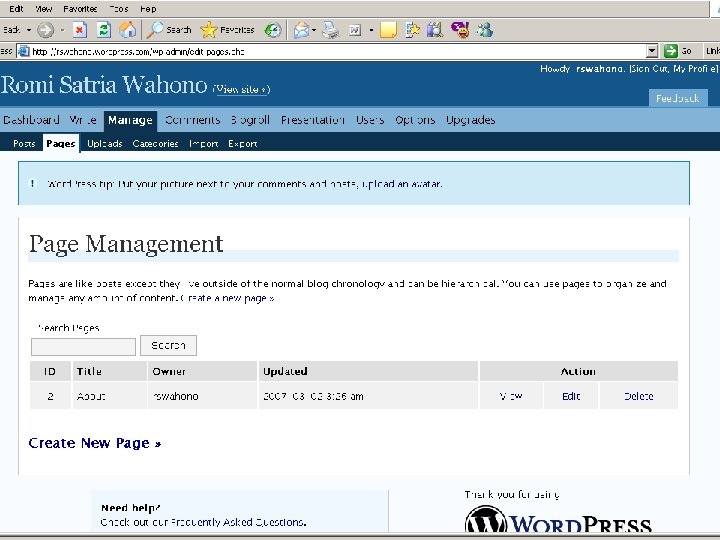
Task: Open the Favorites menu
Action: click(80, 9)
